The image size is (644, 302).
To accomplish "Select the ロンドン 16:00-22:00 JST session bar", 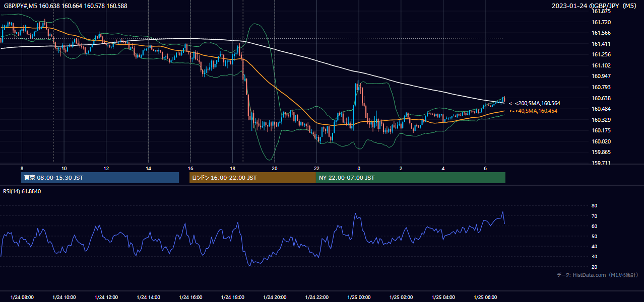I will (x=252, y=178).
